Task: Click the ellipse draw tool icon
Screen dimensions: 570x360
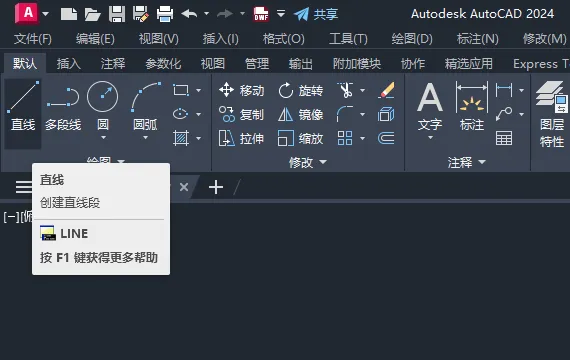Action: point(181,114)
